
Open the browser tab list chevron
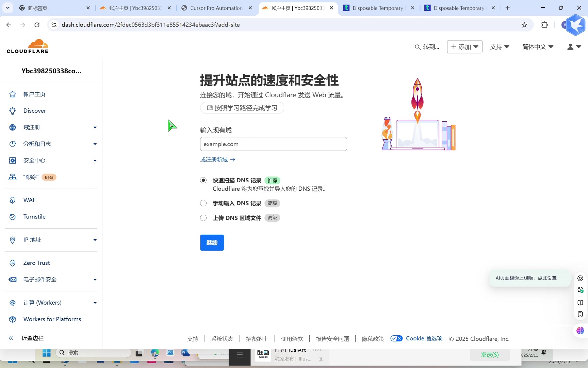point(7,8)
